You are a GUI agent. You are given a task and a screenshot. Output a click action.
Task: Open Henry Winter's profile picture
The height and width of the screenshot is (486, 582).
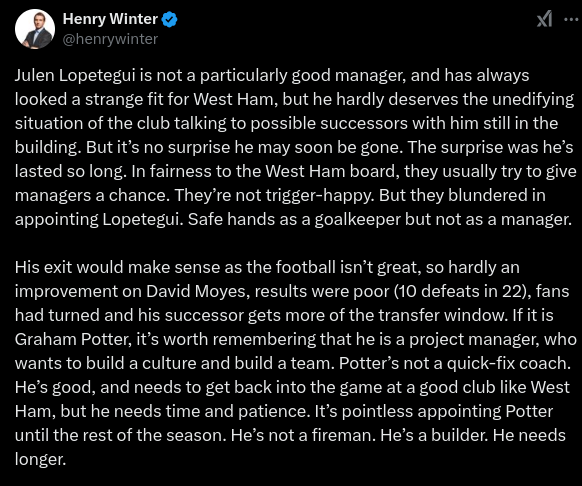(x=35, y=29)
